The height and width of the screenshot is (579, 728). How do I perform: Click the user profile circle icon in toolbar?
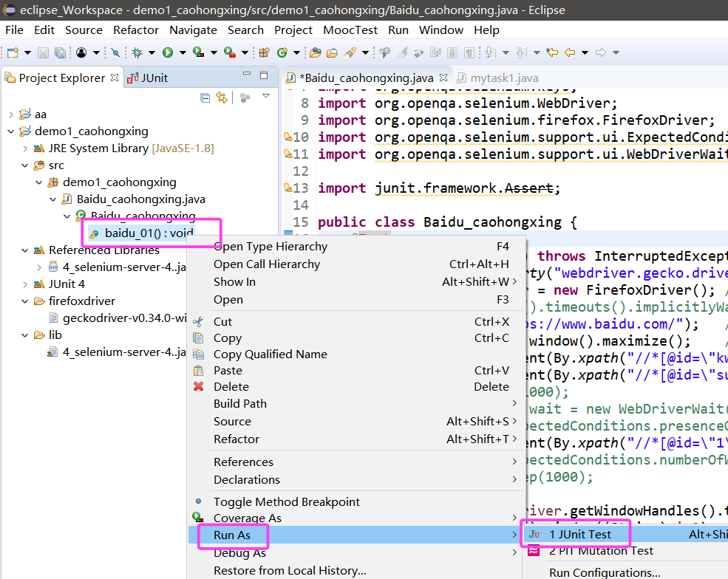click(81, 52)
